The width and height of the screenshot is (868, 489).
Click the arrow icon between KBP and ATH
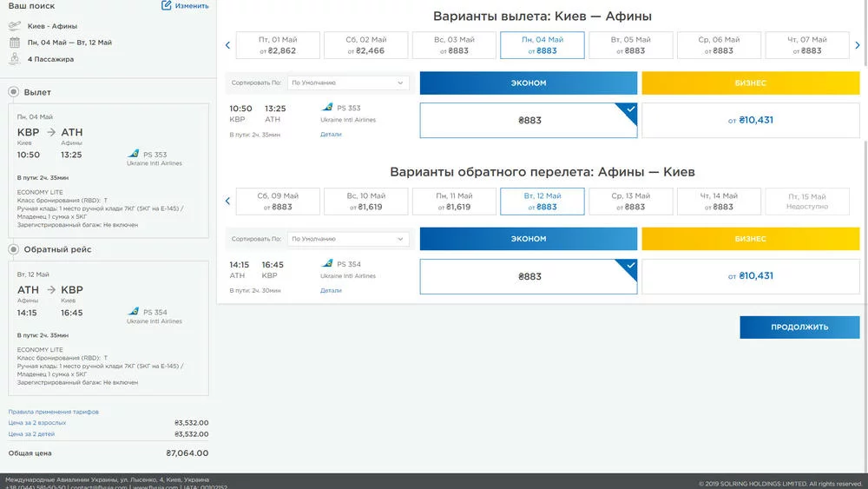point(51,132)
